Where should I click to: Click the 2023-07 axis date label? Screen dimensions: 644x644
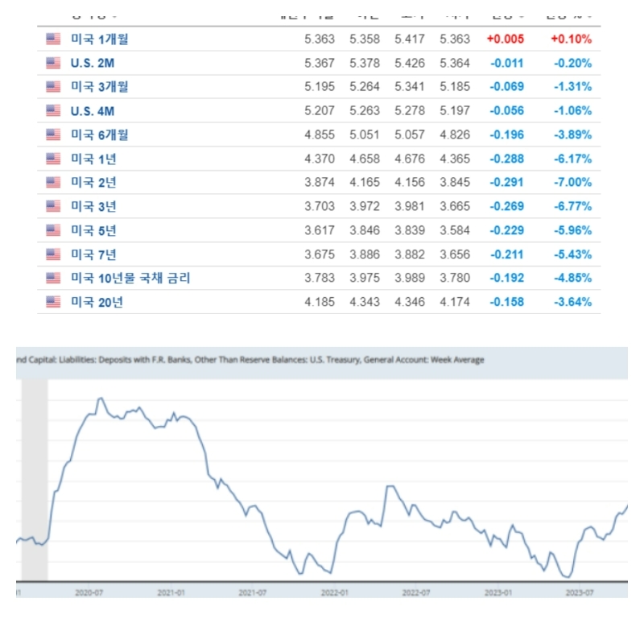click(580, 592)
